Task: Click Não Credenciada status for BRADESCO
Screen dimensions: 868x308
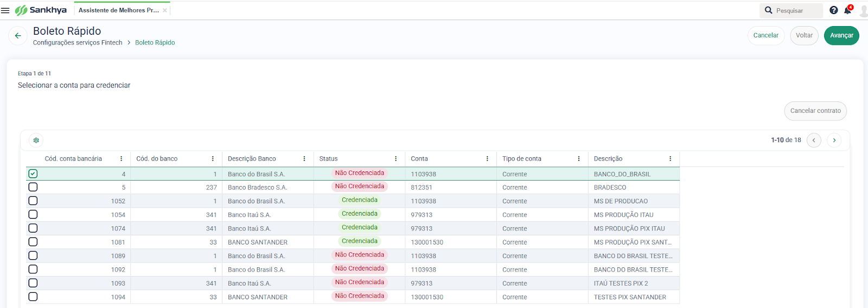Action: coord(359,187)
